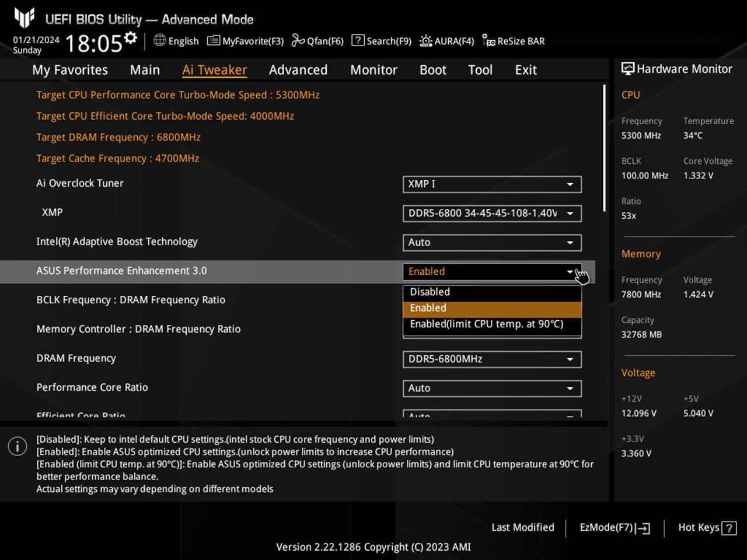The image size is (747, 560).
Task: Click the settings list scrollbar
Action: pyautogui.click(x=604, y=148)
